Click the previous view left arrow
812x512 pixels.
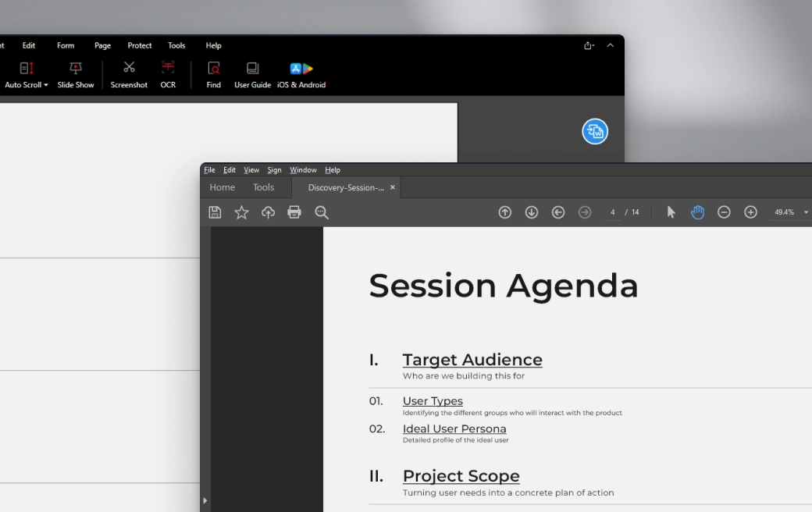[558, 212]
